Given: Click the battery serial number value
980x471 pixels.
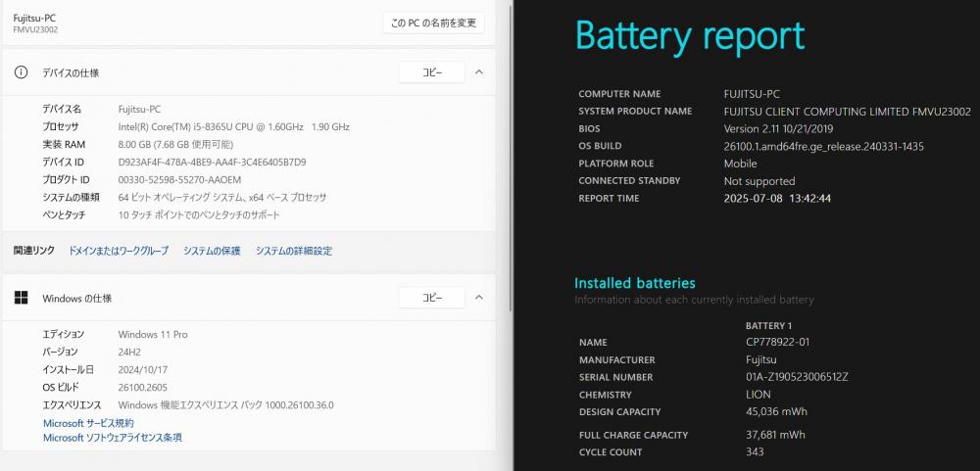Looking at the screenshot, I should [x=797, y=377].
